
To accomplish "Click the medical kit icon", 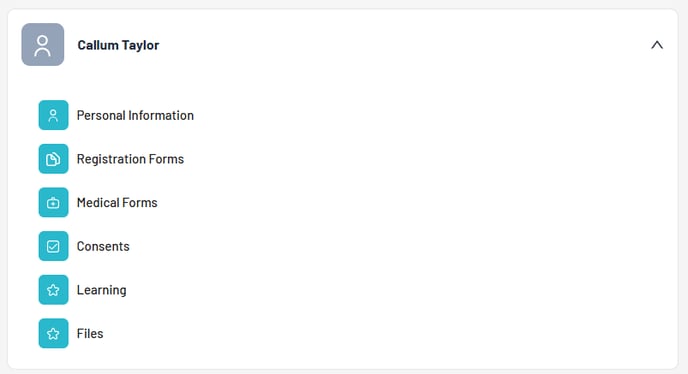I will pos(54,202).
